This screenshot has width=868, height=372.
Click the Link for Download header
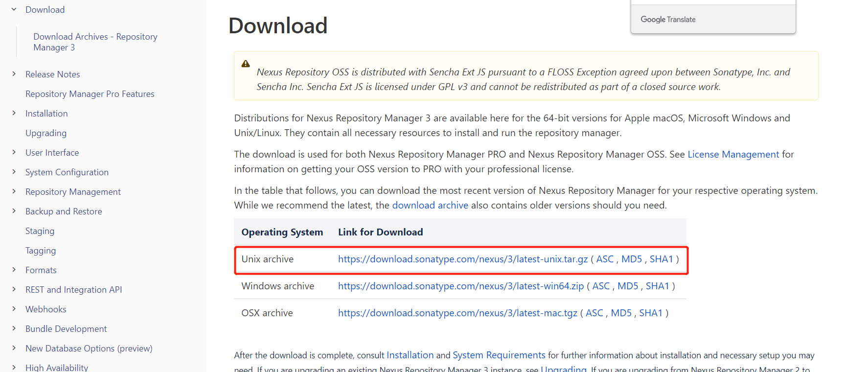tap(381, 232)
